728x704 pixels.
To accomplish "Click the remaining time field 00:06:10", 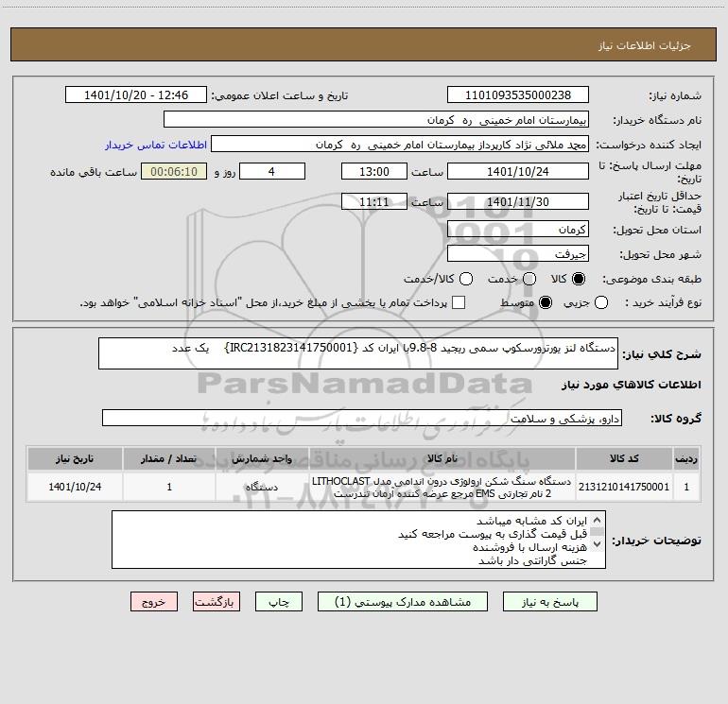I will [x=174, y=171].
